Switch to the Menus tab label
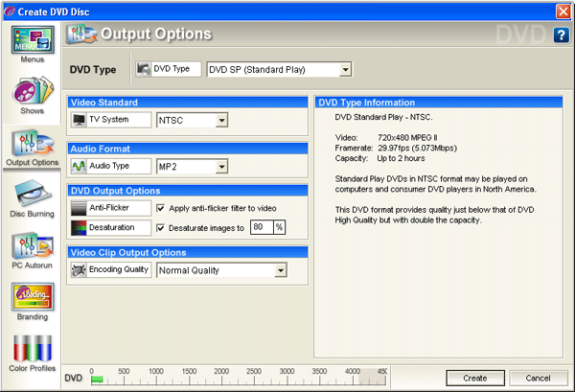575x392 pixels. (33, 59)
